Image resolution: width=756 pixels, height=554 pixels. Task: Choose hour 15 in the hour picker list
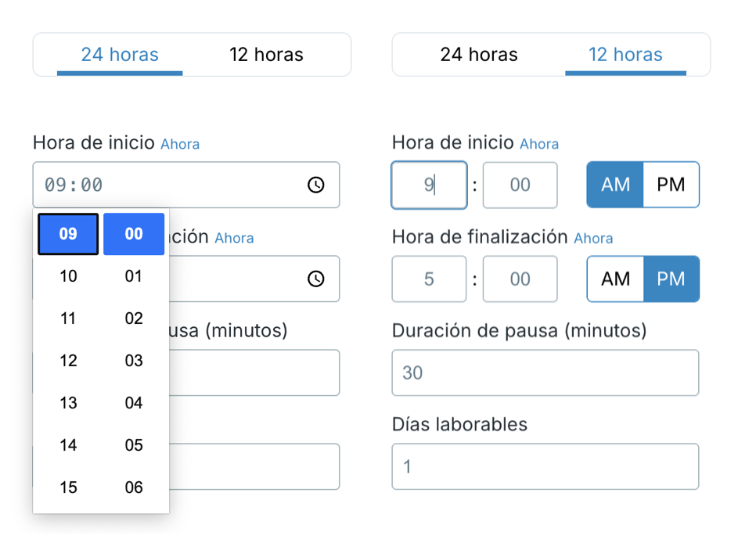(x=67, y=487)
